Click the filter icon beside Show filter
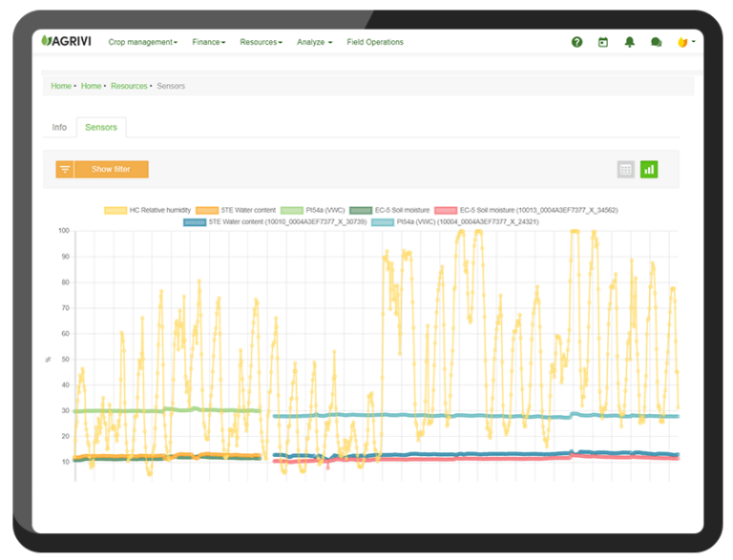733x560 pixels. 65,169
